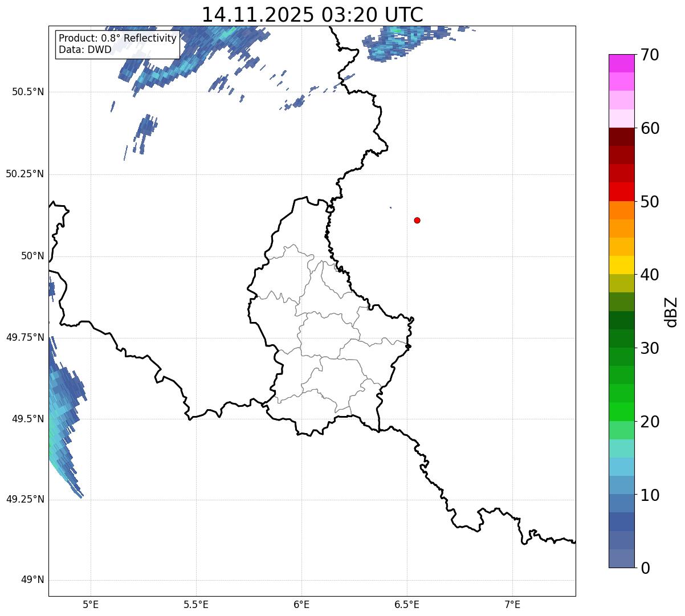This screenshot has width=685, height=616.
Task: Click the colorbar tick label 30
Action: click(650, 348)
